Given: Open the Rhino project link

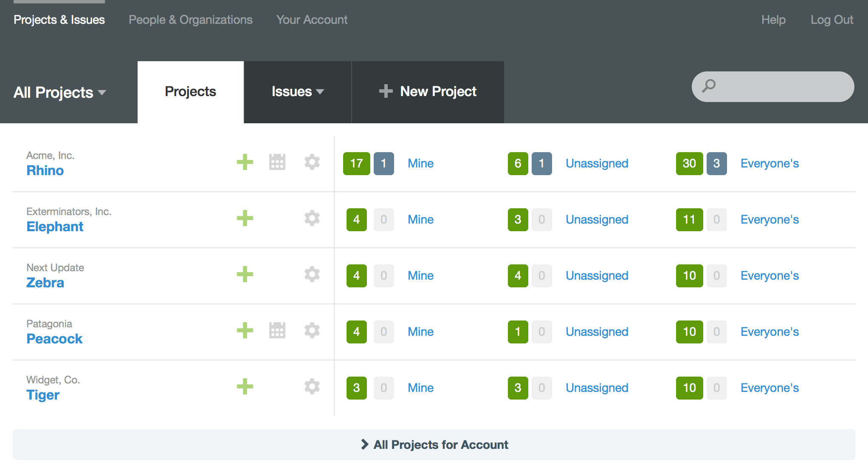Looking at the screenshot, I should pos(45,170).
